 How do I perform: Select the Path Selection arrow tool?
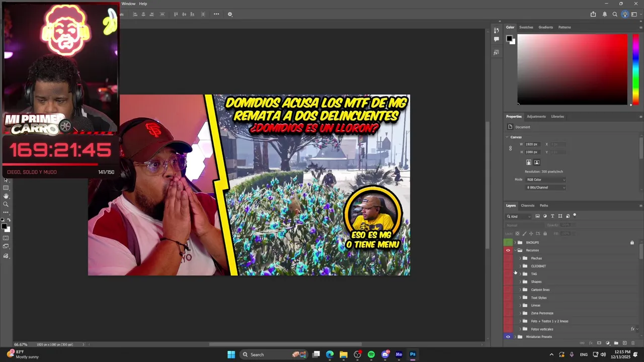click(6, 180)
